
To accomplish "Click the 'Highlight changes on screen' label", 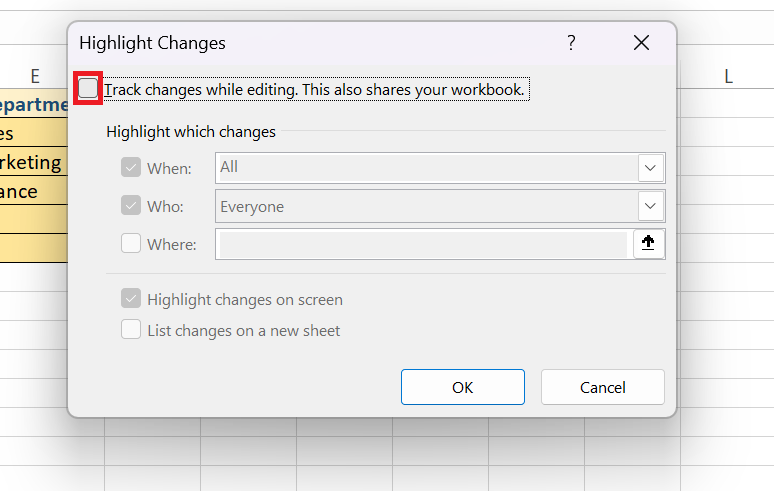I will [x=245, y=300].
